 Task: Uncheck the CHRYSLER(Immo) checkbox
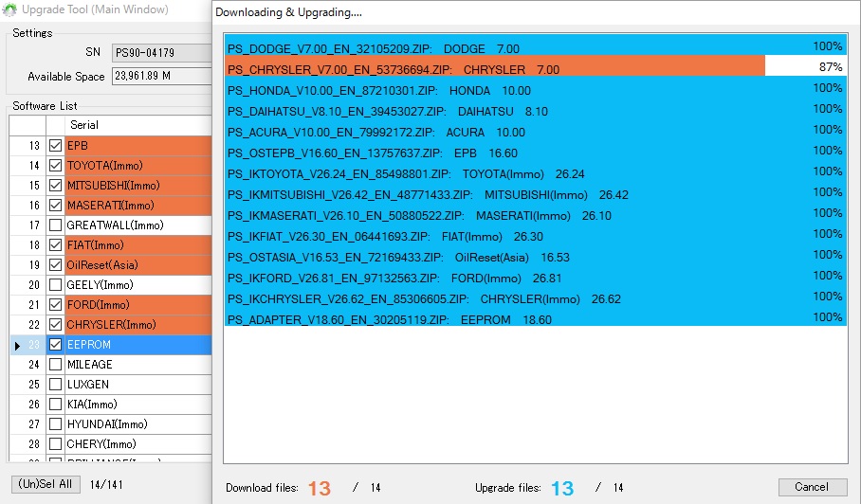(x=55, y=325)
